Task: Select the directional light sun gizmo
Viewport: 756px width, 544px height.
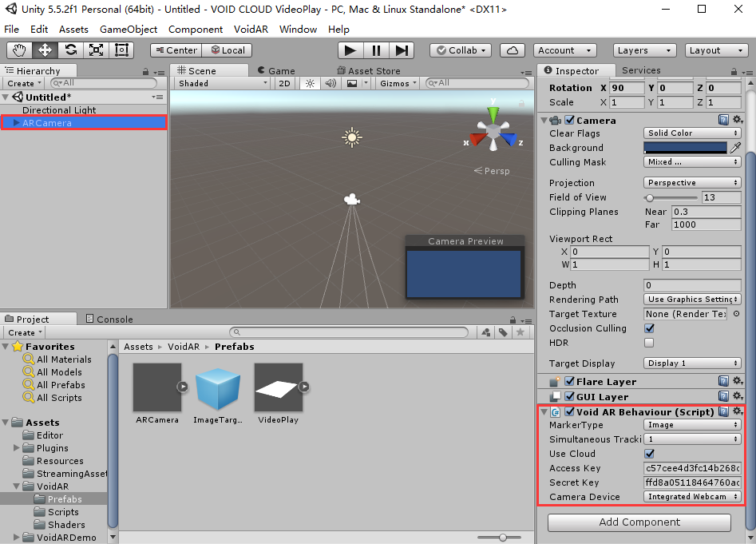Action: [352, 137]
